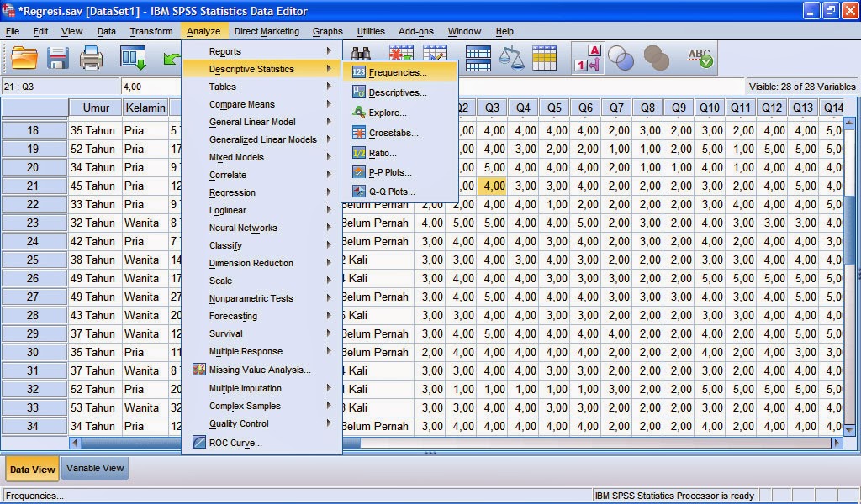This screenshot has height=504, width=861.
Task: Expand the Correlate submenu
Action: click(262, 175)
